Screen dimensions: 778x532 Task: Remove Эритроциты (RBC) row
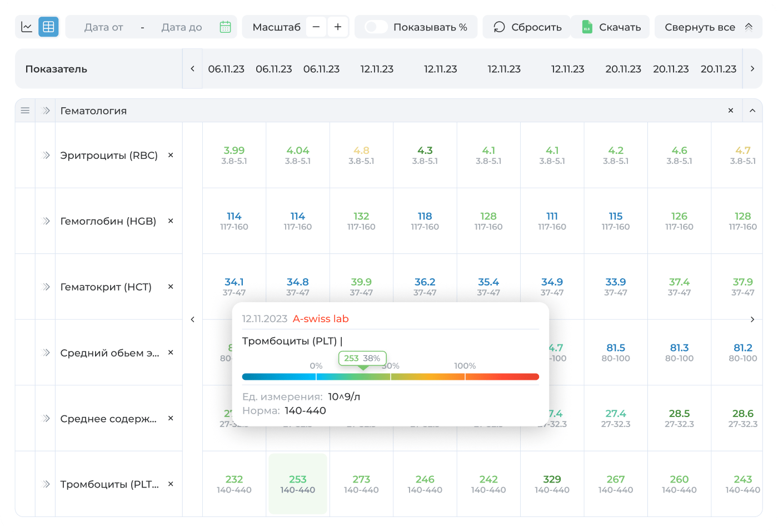171,155
